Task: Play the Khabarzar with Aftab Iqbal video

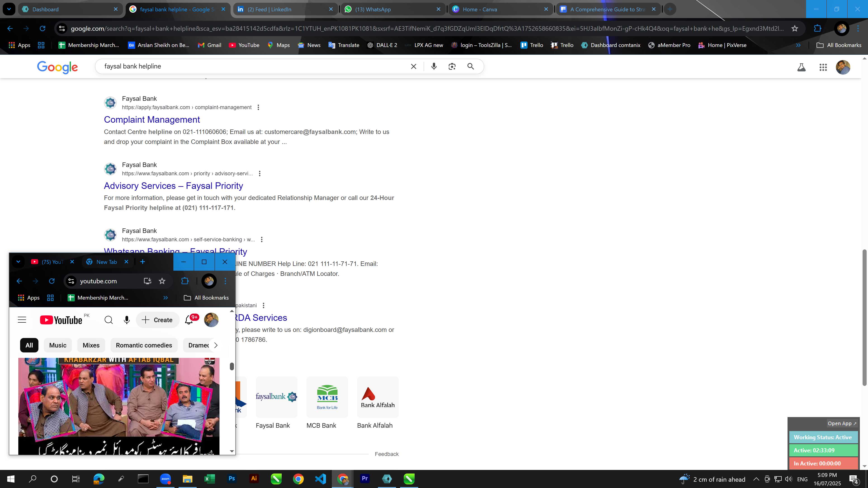Action: (x=119, y=406)
